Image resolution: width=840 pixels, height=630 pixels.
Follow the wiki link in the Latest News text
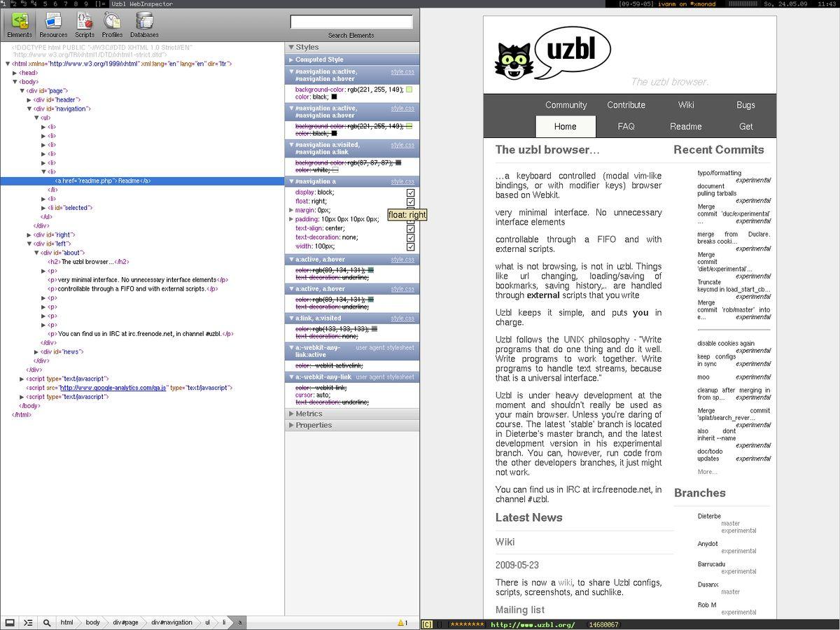point(565,582)
